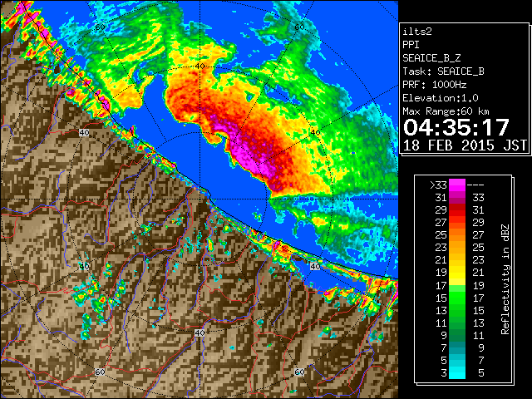532x399 pixels.
Task: Click the 40 ring label in the northwest
Action: pos(84,133)
